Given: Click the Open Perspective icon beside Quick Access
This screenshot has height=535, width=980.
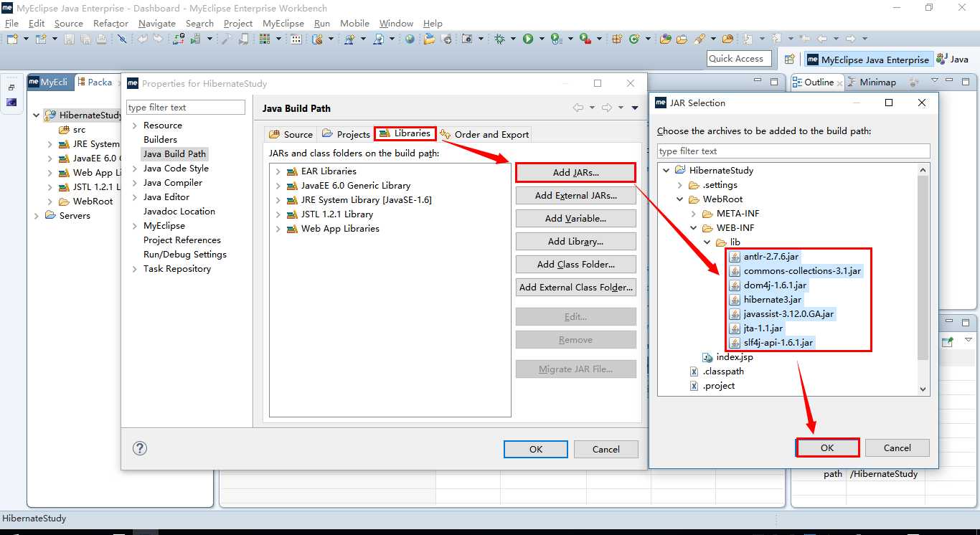Looking at the screenshot, I should (789, 60).
